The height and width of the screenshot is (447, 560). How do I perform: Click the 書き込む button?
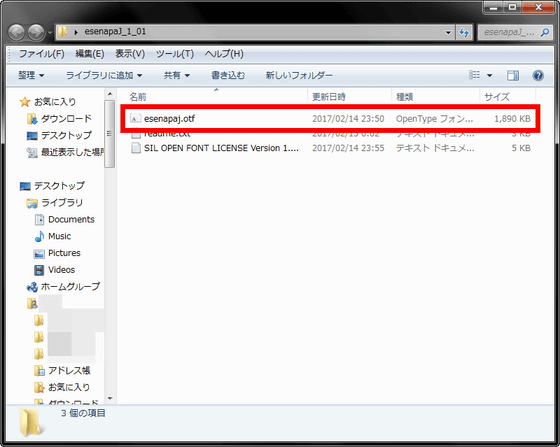(228, 75)
